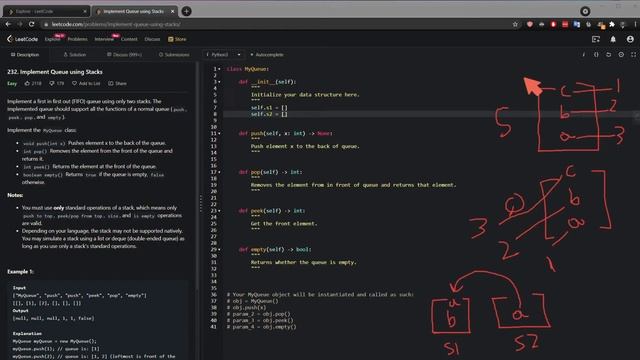Viewport: 640px width, 360px height.
Task: Switch to the 'Explore - LeetCode' browser tab
Action: (x=46, y=11)
